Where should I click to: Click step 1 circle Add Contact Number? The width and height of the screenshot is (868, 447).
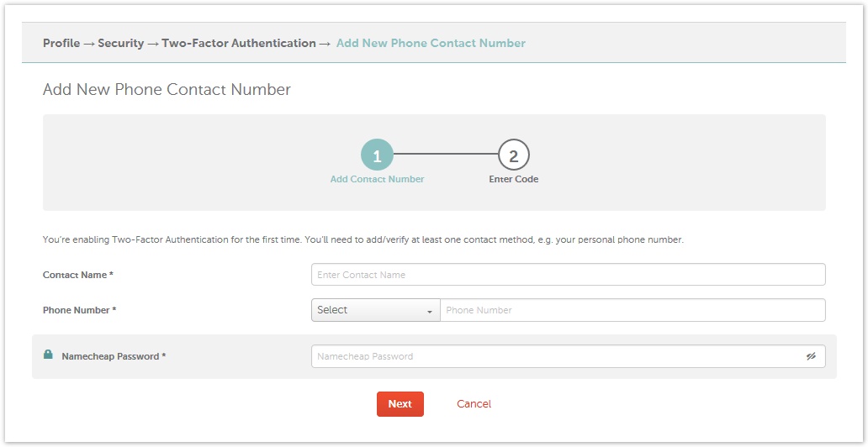pyautogui.click(x=377, y=155)
